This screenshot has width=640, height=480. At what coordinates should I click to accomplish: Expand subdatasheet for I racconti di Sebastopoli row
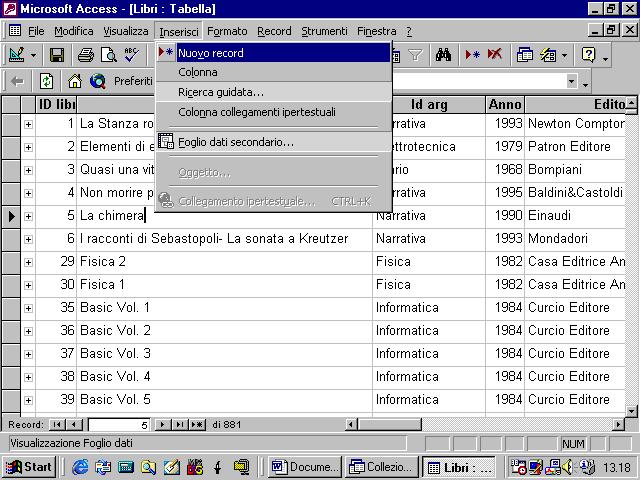tap(28, 239)
